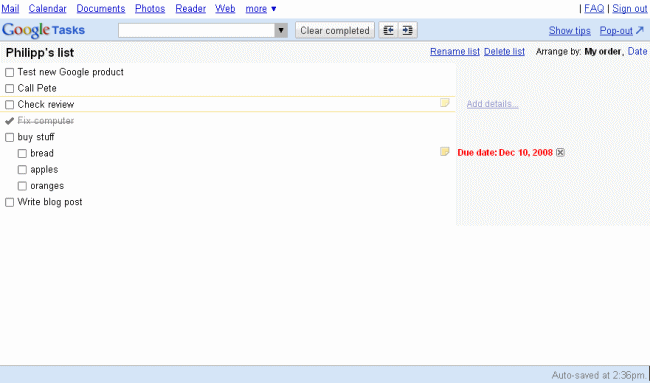Click the Delete list link
The image size is (650, 383).
[504, 51]
